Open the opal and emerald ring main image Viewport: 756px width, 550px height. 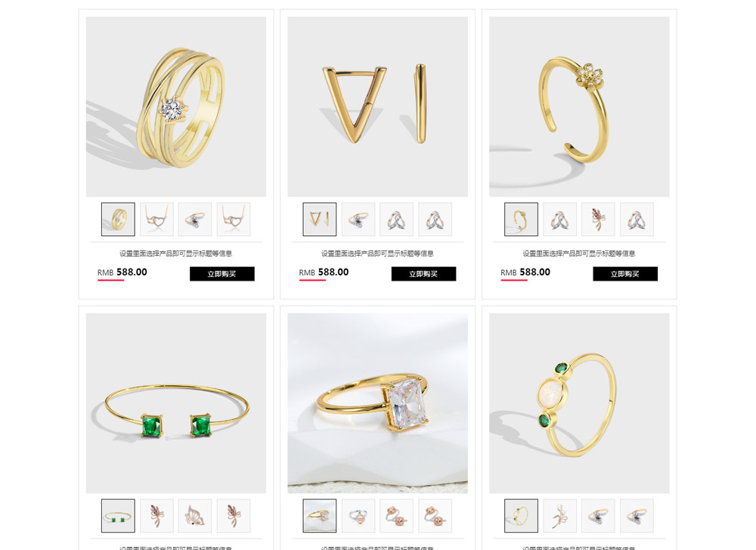click(x=579, y=403)
